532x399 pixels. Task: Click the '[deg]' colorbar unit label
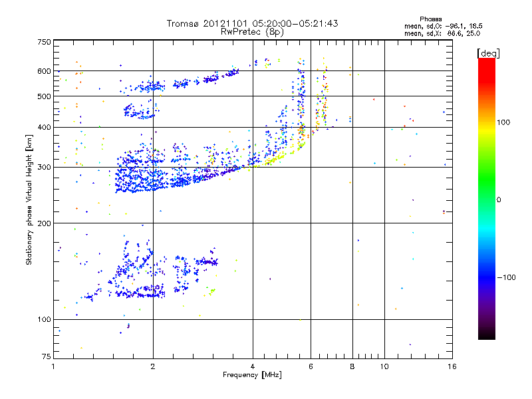(x=488, y=53)
